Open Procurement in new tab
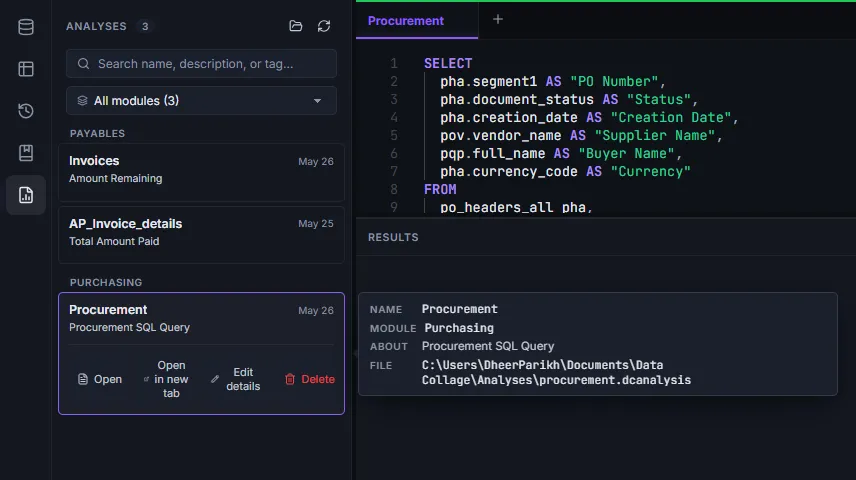 tap(166, 379)
